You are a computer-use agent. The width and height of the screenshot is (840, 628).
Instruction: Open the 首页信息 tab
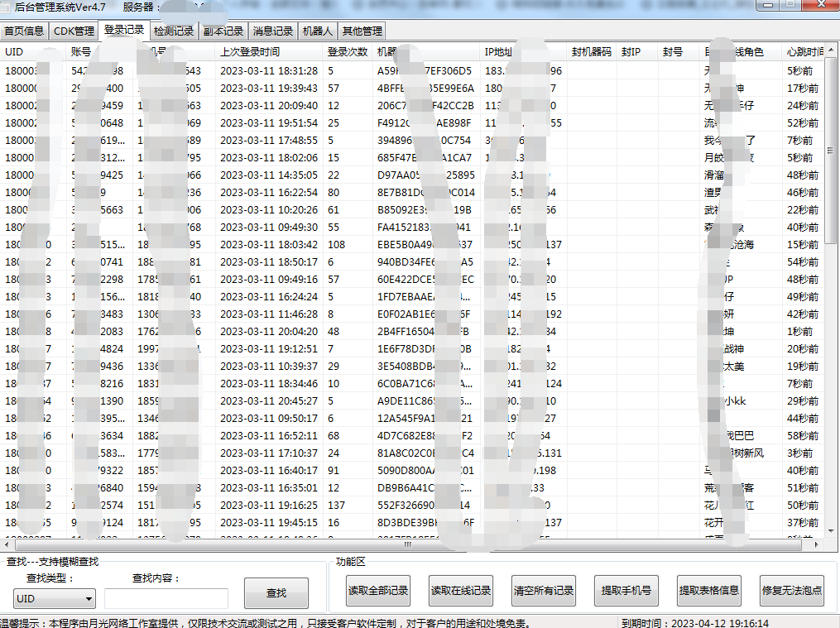[24, 31]
